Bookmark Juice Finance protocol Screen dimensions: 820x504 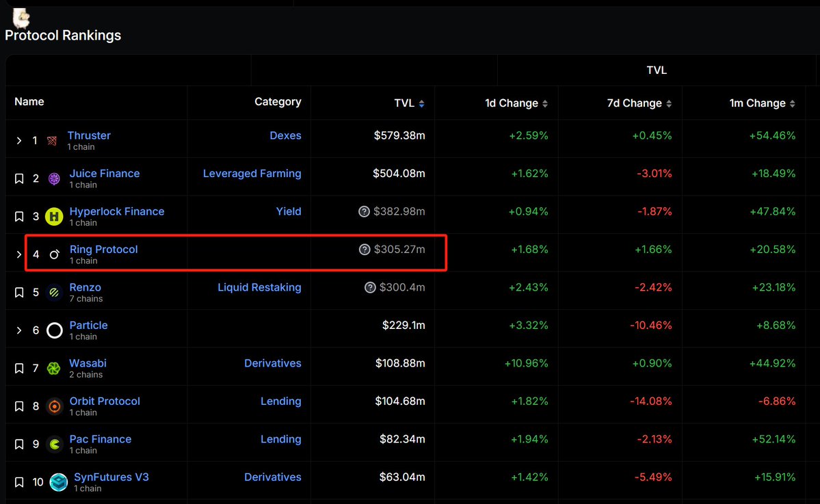[19, 178]
